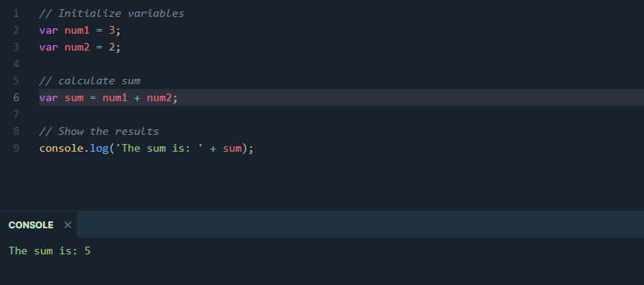Viewport: 644px width, 285px height.
Task: Click the log method on line 9
Action: click(99, 149)
